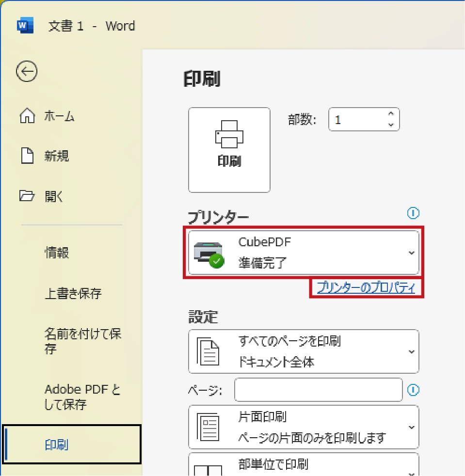Click the Home icon in sidebar
This screenshot has width=465, height=476.
pyautogui.click(x=27, y=116)
